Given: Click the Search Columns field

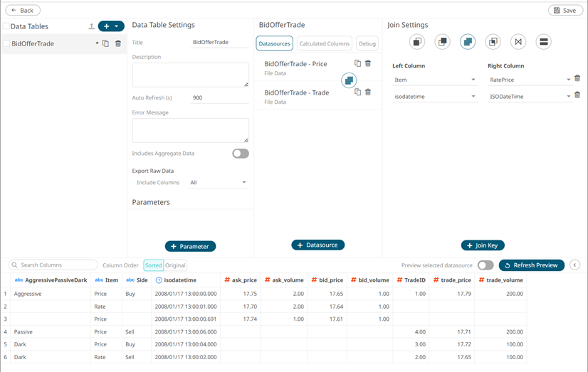Looking at the screenshot, I should 54,265.
